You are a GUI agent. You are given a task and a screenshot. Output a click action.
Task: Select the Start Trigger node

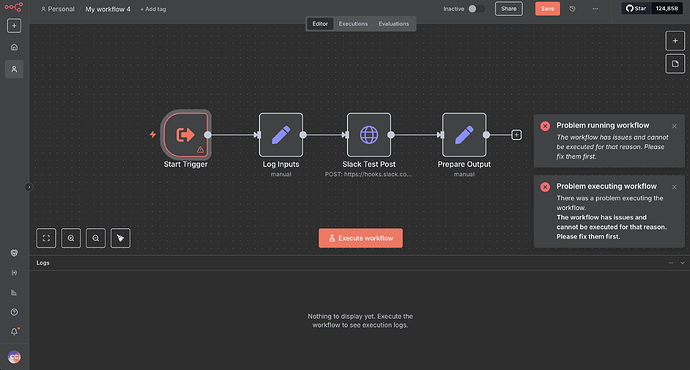(x=185, y=135)
